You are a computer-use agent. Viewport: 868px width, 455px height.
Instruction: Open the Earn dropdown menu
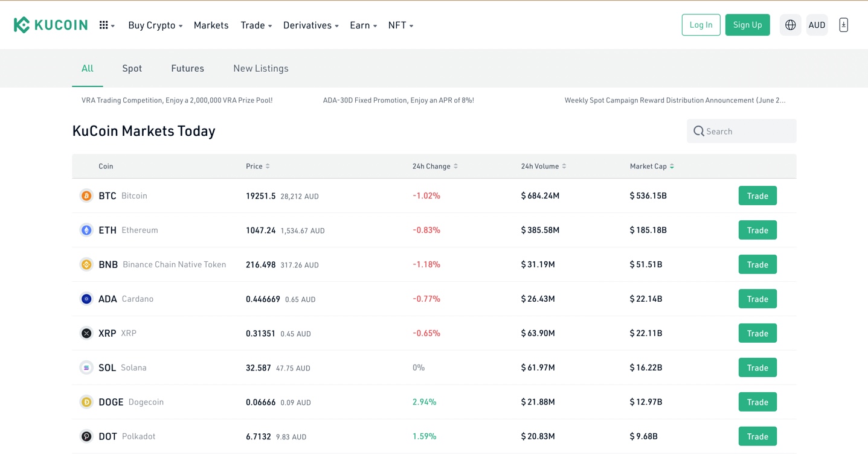(363, 25)
